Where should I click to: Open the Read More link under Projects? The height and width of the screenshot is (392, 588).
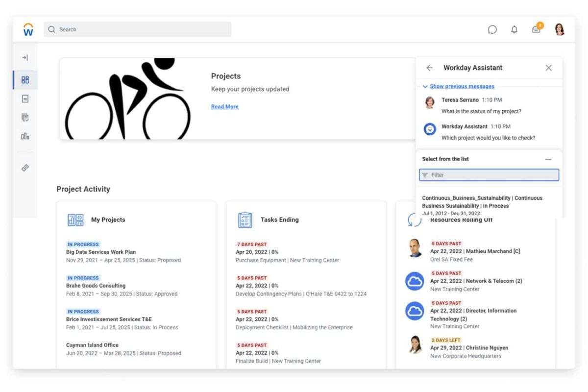click(x=224, y=106)
